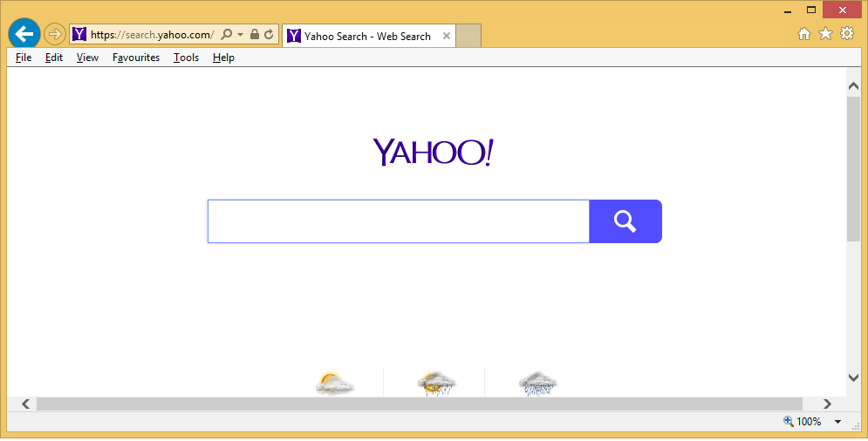Click the vertical scrollbar down arrow
This screenshot has width=868, height=441.
coord(853,377)
